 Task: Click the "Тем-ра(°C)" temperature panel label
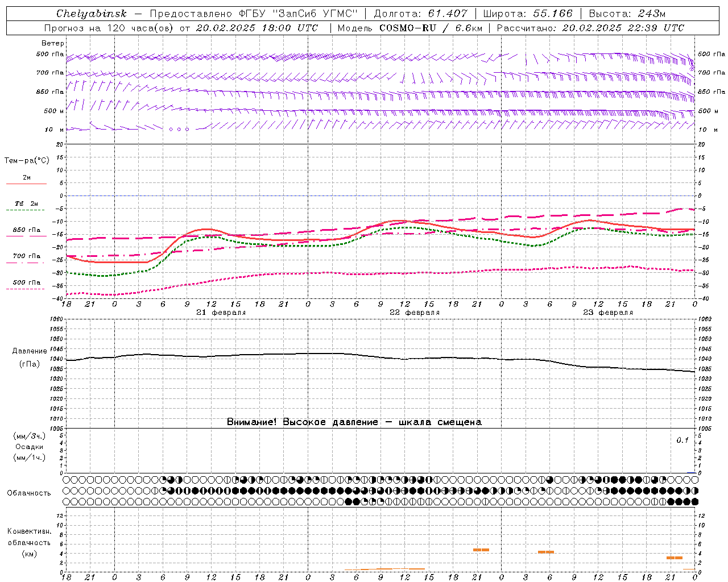27,161
